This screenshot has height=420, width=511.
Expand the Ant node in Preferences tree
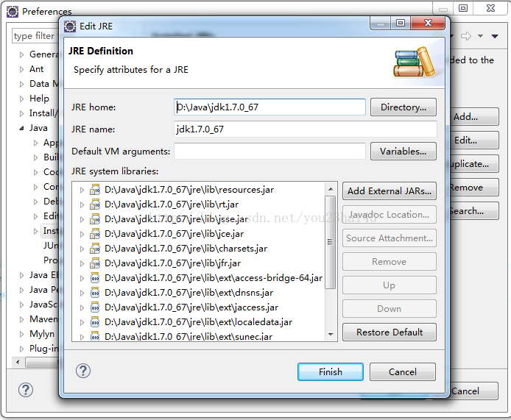tap(22, 69)
